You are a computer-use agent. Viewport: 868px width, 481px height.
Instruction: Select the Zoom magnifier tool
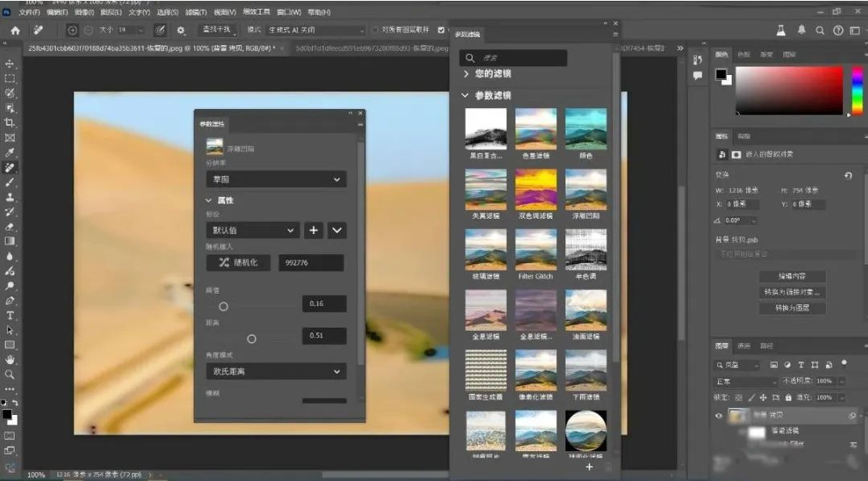pos(10,374)
